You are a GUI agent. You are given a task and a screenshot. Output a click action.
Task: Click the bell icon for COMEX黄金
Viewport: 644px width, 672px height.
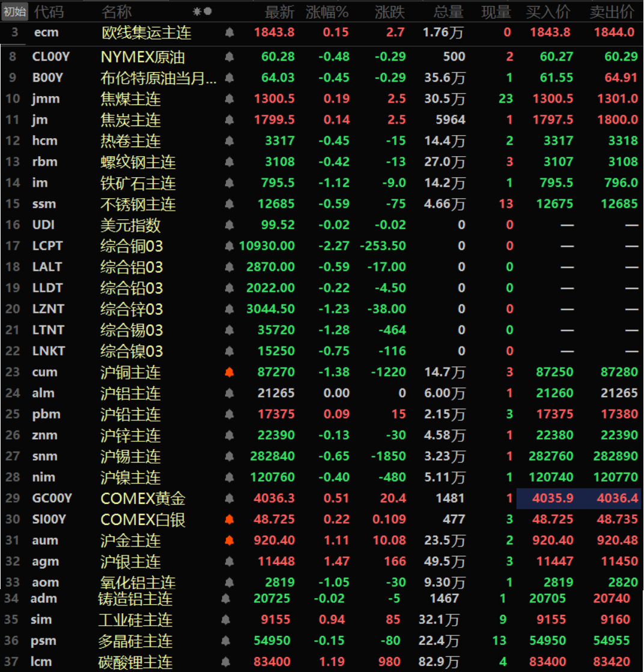click(229, 498)
